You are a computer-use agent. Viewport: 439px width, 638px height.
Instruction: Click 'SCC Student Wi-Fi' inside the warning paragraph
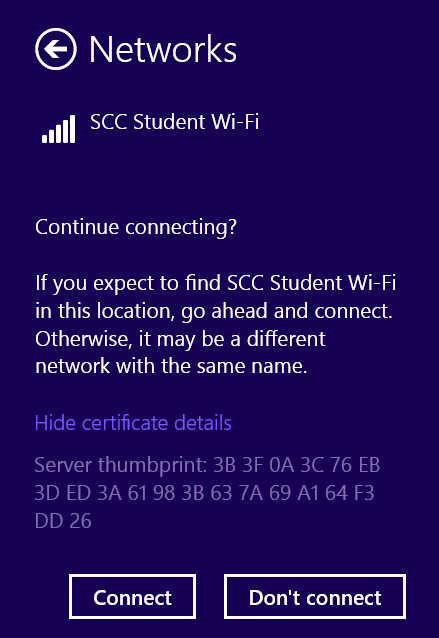point(311,282)
